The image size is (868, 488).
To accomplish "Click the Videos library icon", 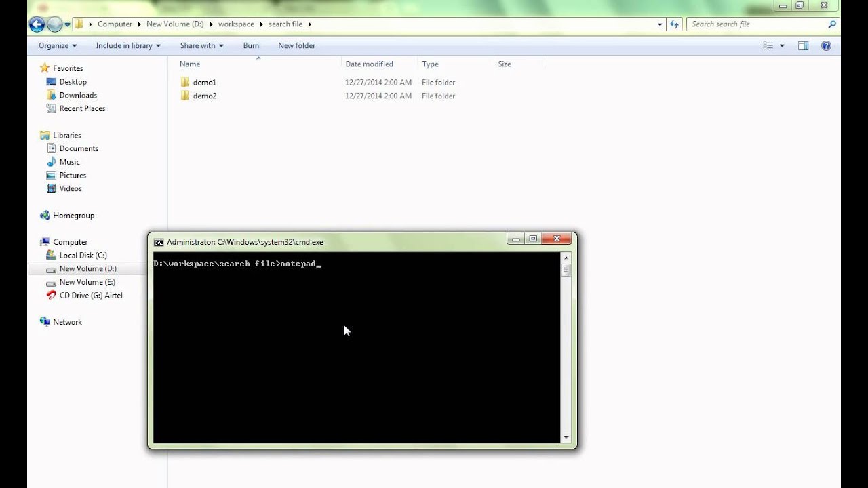I will [x=51, y=188].
